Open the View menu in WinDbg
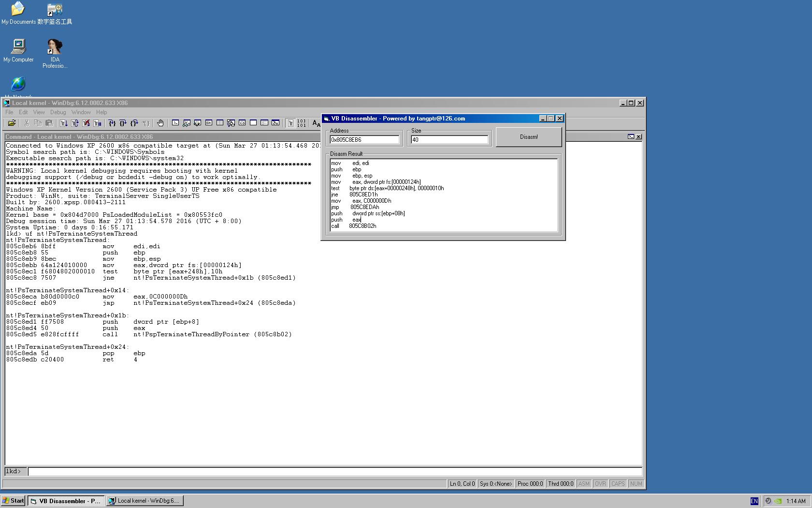The image size is (812, 508). (39, 112)
